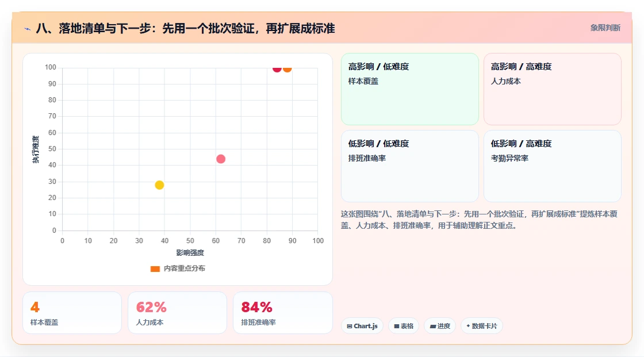644x357 pixels.
Task: Click the 执行难度 axis title
Action: tap(36, 149)
